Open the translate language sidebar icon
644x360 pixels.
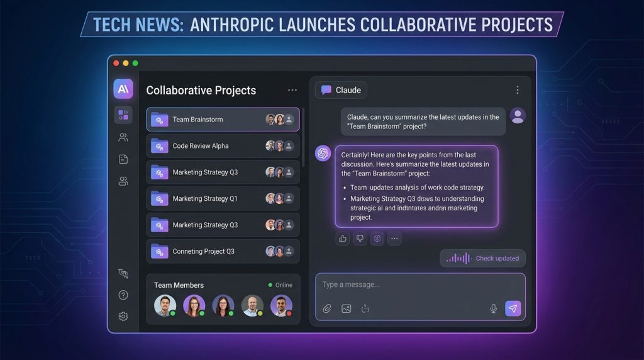point(123,273)
